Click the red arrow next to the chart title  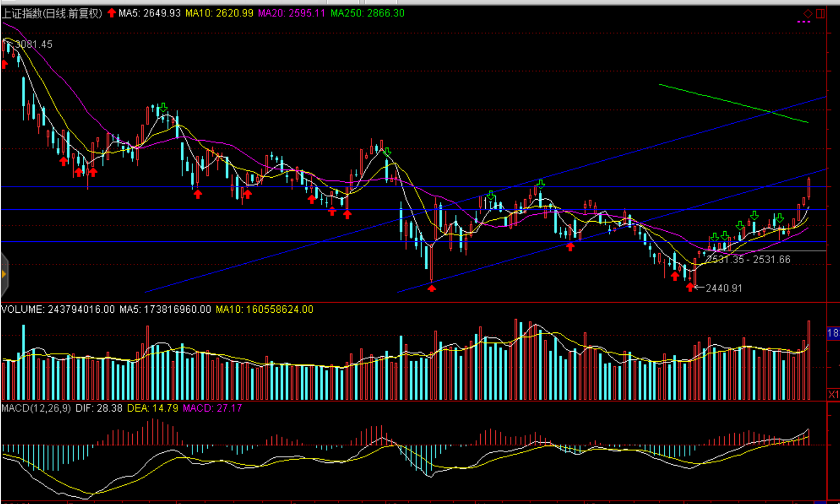[x=111, y=13]
